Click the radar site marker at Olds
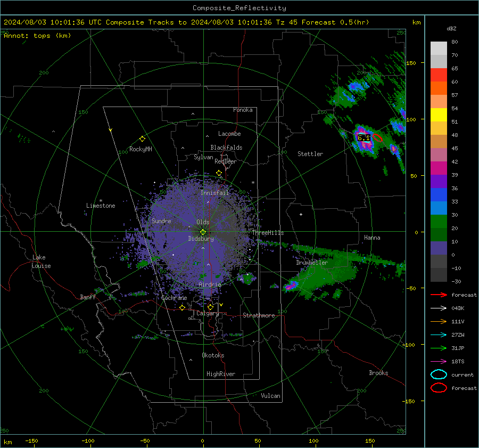This screenshot has height=448, width=479. [203, 232]
